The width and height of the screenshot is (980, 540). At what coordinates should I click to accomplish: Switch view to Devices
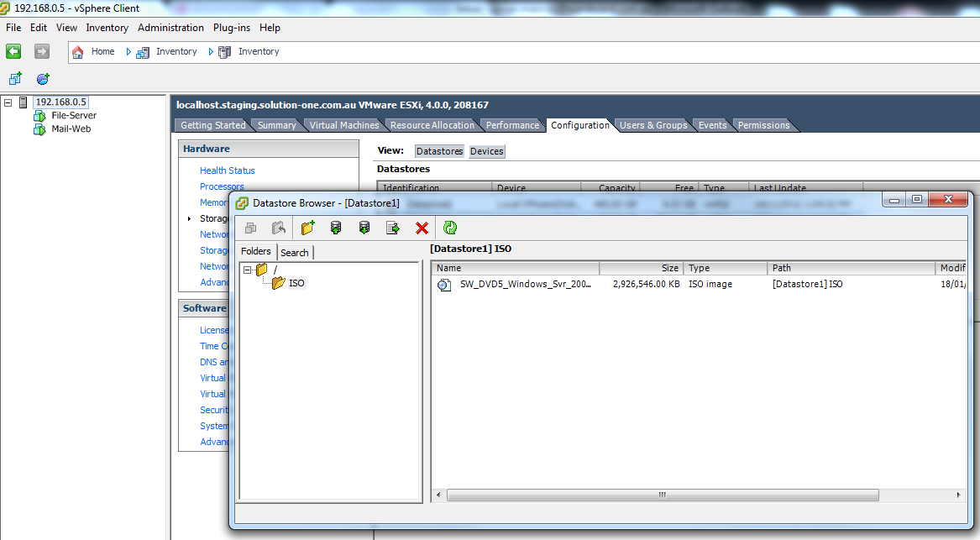[x=486, y=151]
